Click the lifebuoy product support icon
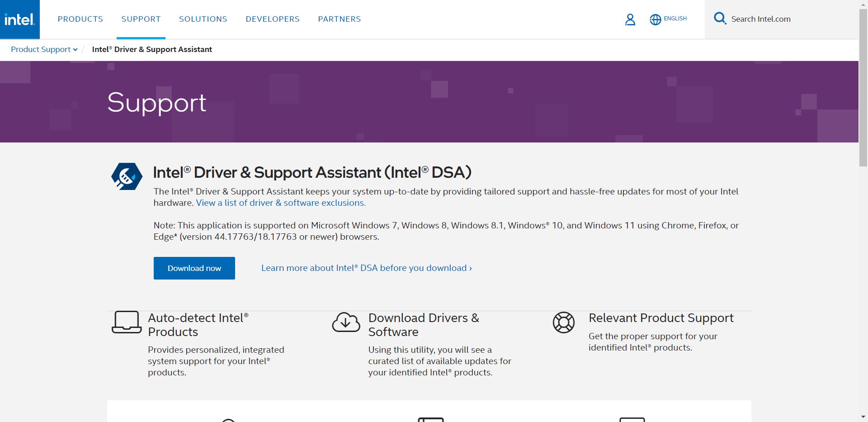This screenshot has width=868, height=422. point(564,322)
